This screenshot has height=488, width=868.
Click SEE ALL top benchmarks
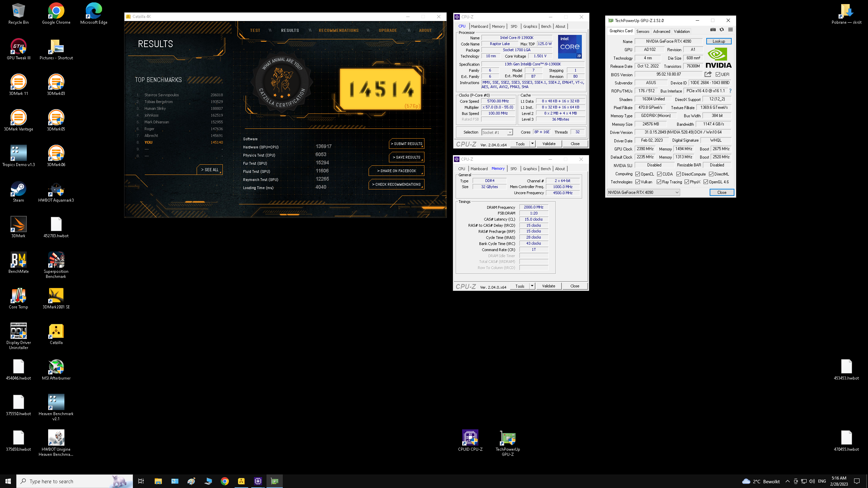[x=210, y=170]
